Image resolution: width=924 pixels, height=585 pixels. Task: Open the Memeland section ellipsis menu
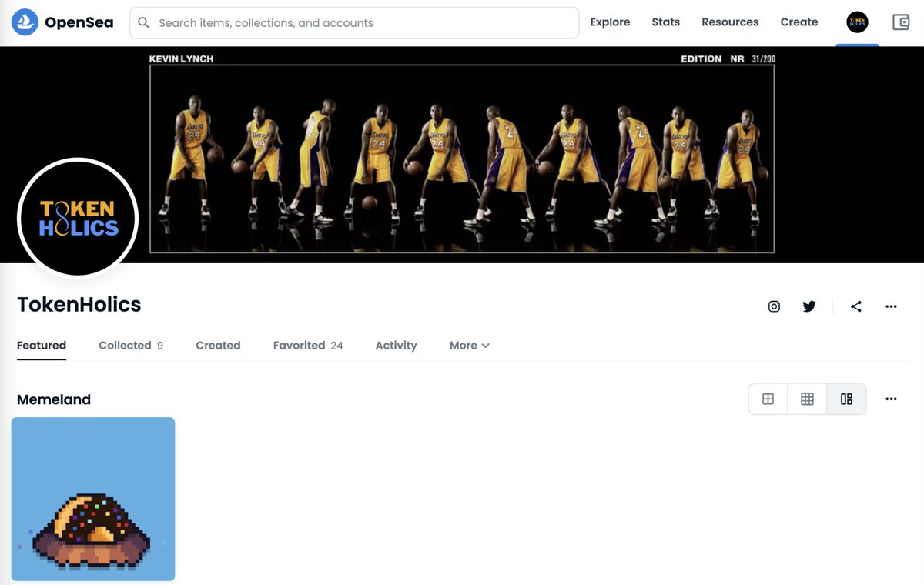click(x=891, y=399)
